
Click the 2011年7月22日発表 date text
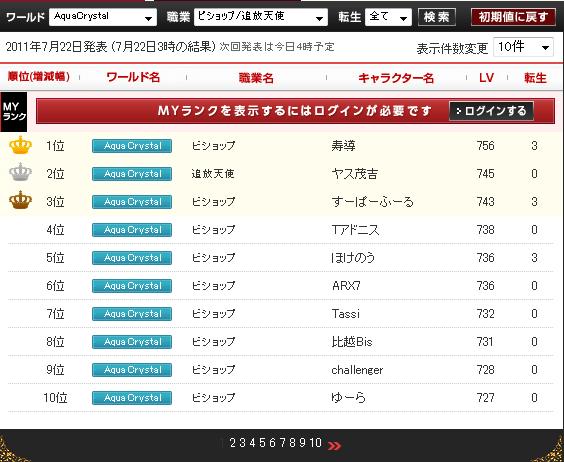click(56, 47)
